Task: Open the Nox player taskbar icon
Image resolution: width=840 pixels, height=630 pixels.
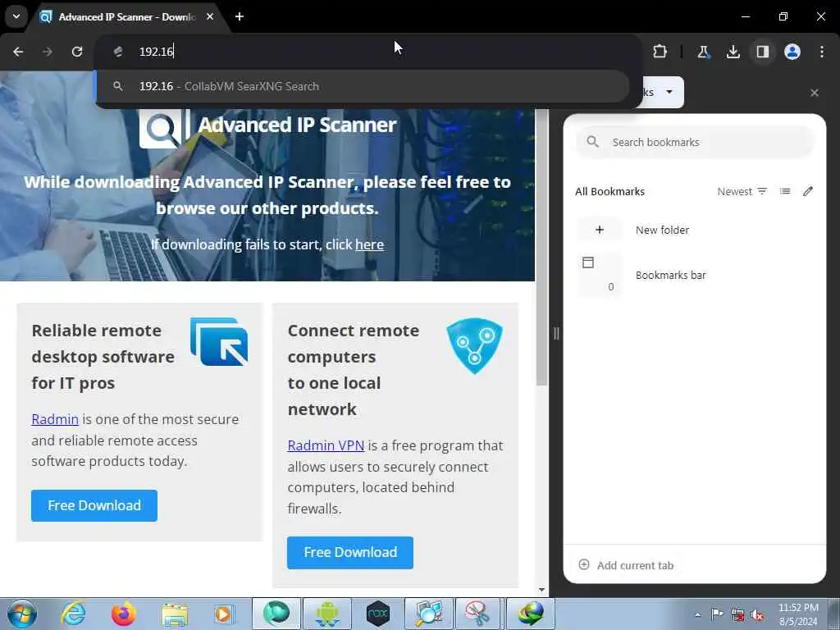Action: [378, 614]
